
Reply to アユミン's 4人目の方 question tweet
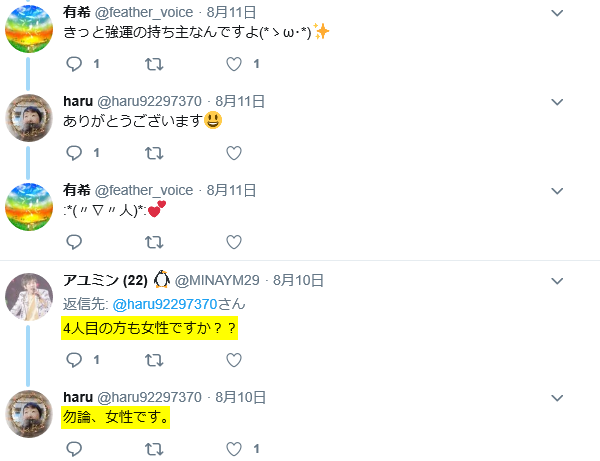[x=74, y=360]
